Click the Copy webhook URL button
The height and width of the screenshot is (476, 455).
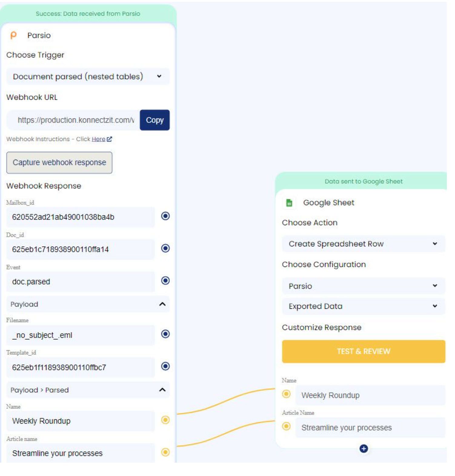154,120
